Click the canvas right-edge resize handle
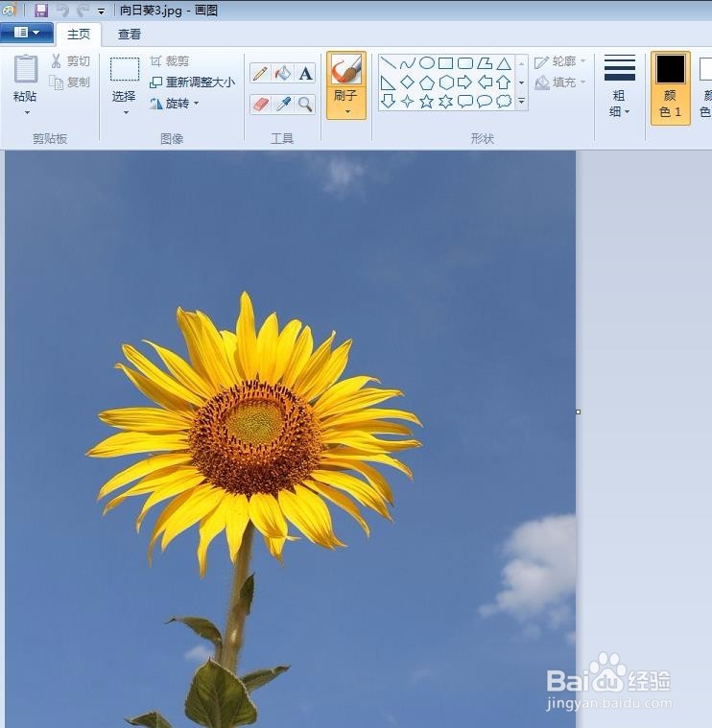 pyautogui.click(x=579, y=411)
